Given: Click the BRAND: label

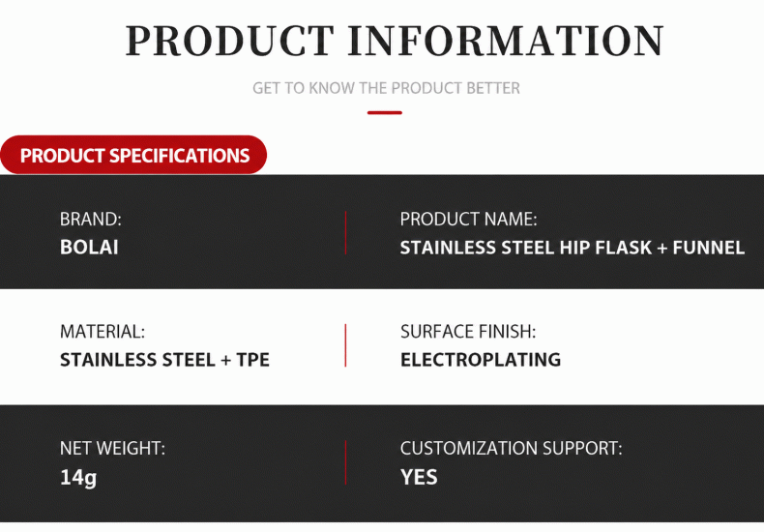Looking at the screenshot, I should (91, 220).
